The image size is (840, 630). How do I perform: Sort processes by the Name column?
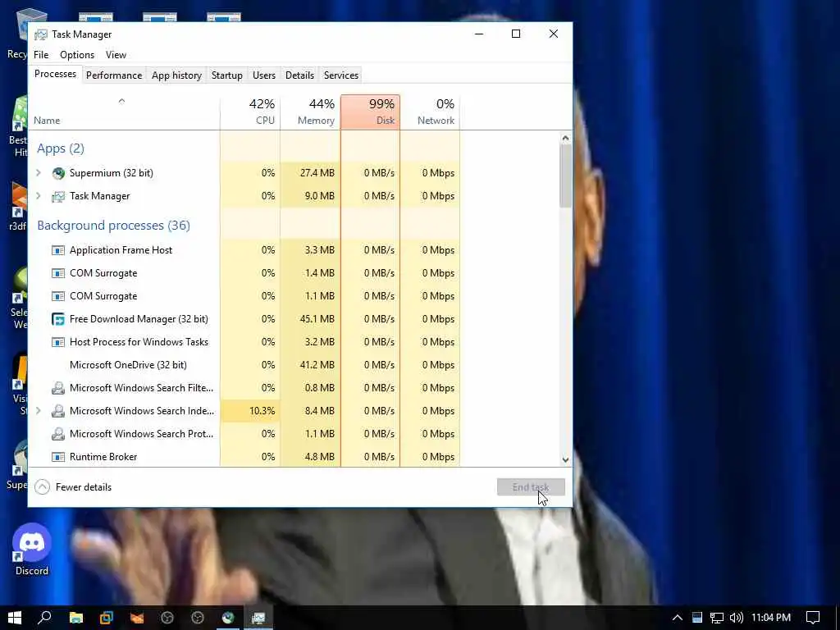tap(124, 112)
